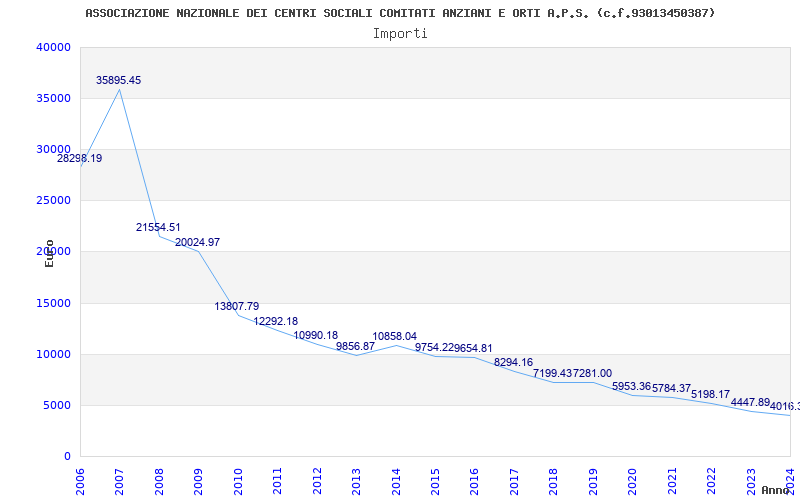Click the x-axis year 2011
The height and width of the screenshot is (500, 800).
click(x=277, y=482)
